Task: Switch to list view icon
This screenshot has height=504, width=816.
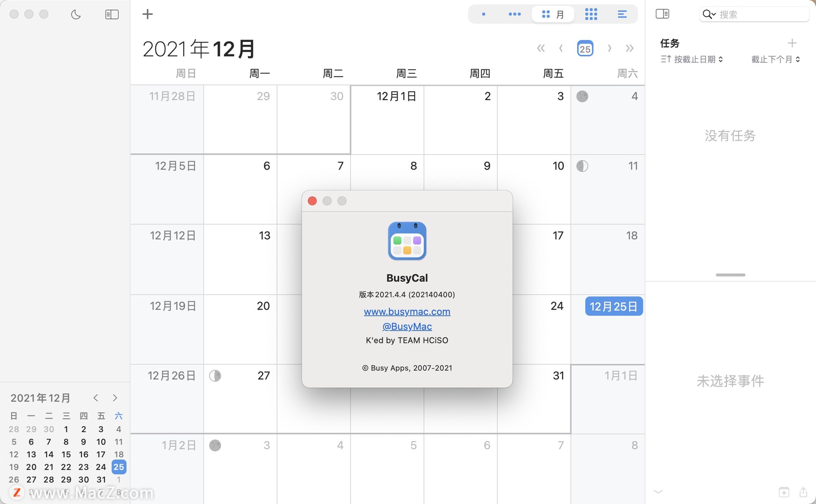Action: 622,14
